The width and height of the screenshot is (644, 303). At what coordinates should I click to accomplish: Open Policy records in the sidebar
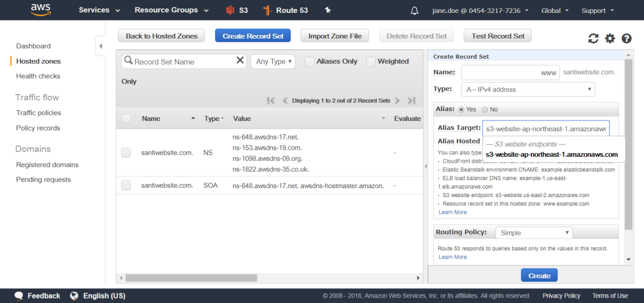(38, 128)
